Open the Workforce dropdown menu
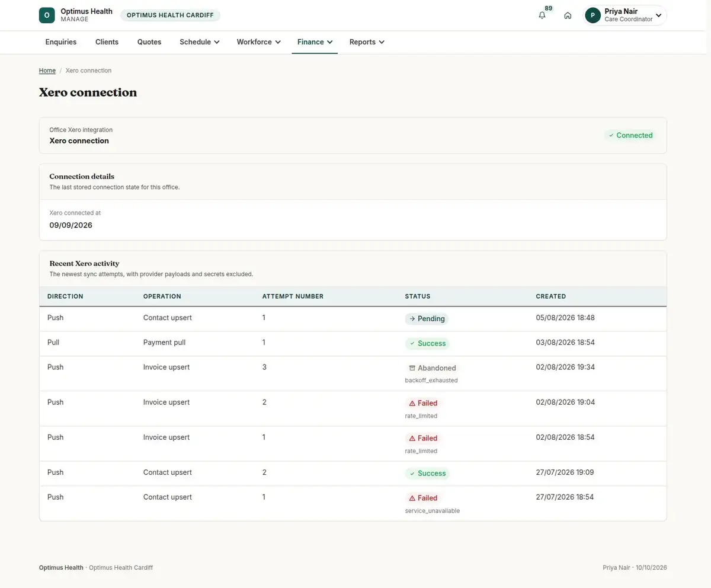Viewport: 711px width, 588px height. [x=259, y=42]
